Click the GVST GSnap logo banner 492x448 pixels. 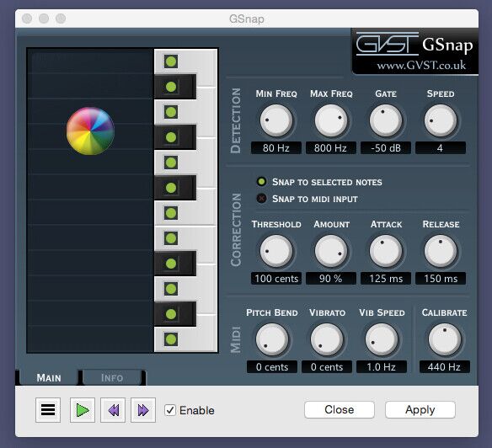coord(414,51)
